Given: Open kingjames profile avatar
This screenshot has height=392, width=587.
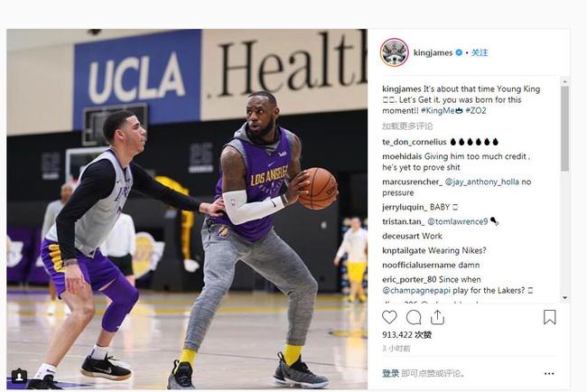Looking at the screenshot, I should click(394, 52).
